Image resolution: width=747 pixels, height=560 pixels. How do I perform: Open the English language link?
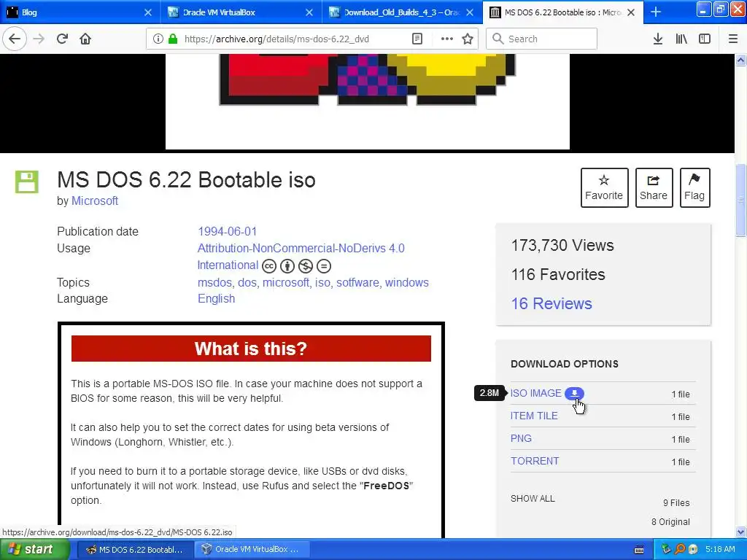(x=216, y=298)
